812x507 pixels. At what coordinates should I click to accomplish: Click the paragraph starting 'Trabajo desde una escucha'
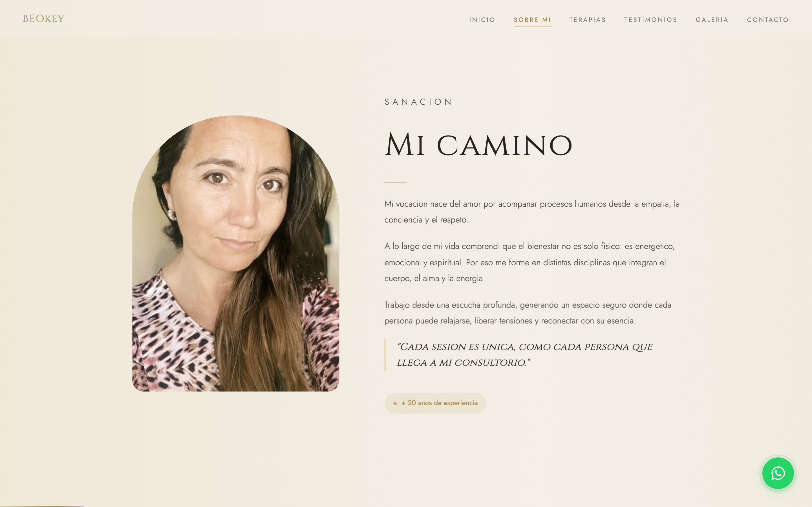[528, 313]
